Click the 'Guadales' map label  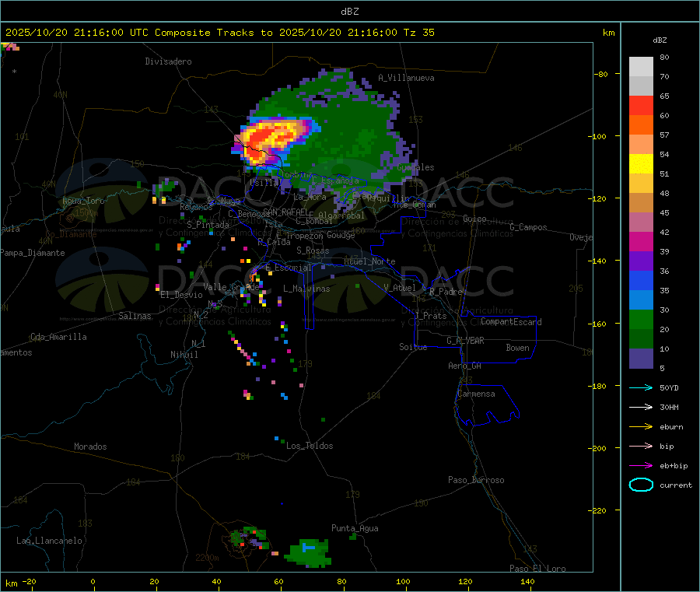(x=415, y=167)
